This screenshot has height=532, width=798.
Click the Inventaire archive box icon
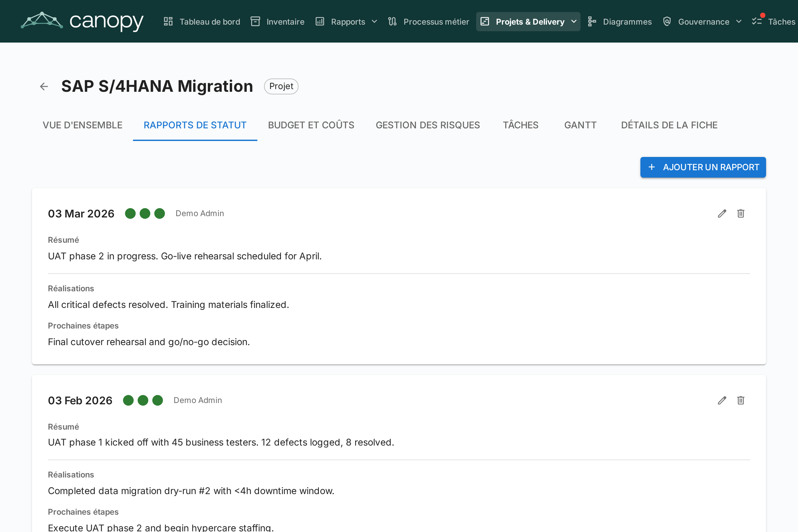tap(255, 22)
